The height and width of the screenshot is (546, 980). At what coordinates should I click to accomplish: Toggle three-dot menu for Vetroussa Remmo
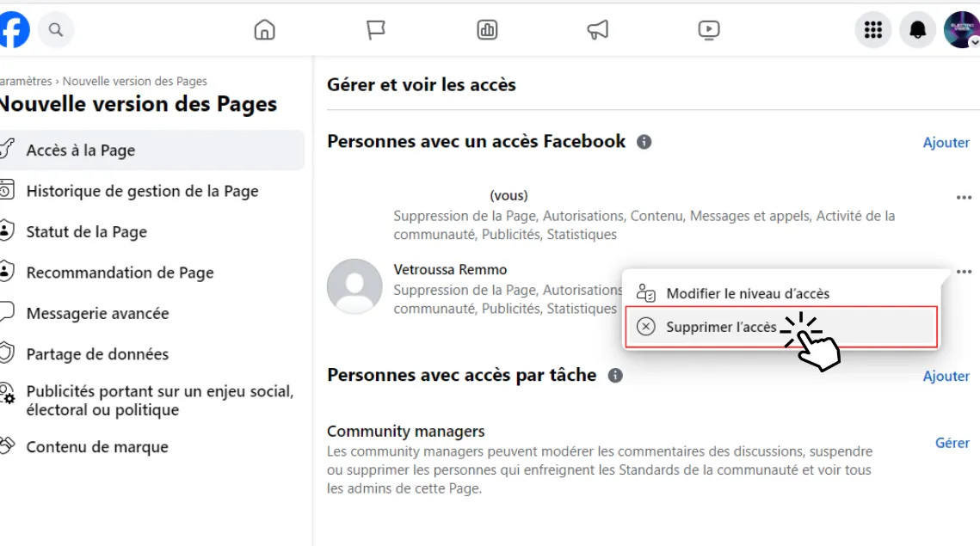pyautogui.click(x=964, y=272)
